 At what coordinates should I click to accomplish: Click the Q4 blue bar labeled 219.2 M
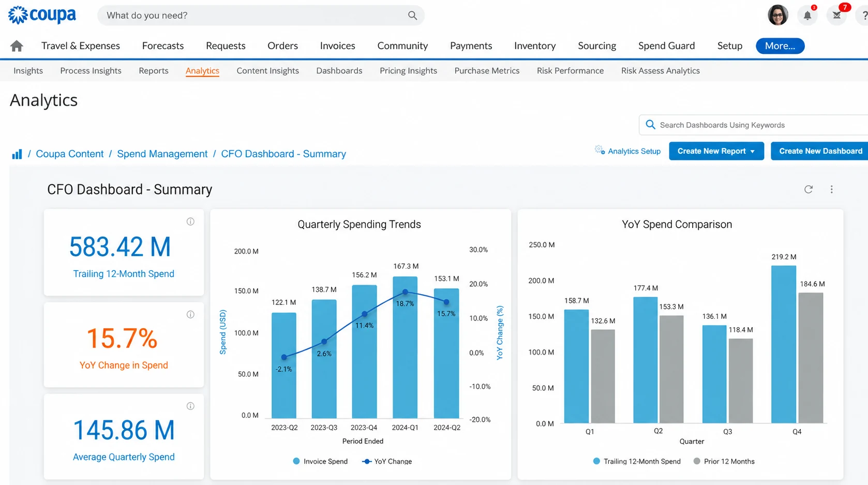click(784, 344)
